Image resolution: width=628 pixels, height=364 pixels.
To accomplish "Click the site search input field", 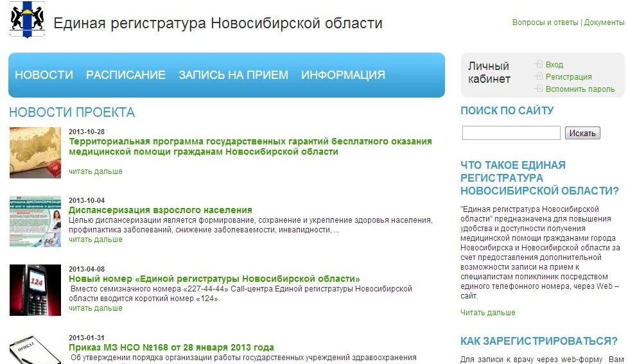I will (x=511, y=133).
